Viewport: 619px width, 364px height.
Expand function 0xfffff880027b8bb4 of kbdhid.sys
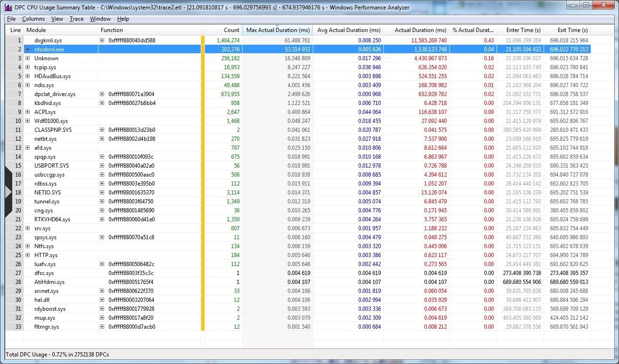(x=102, y=103)
